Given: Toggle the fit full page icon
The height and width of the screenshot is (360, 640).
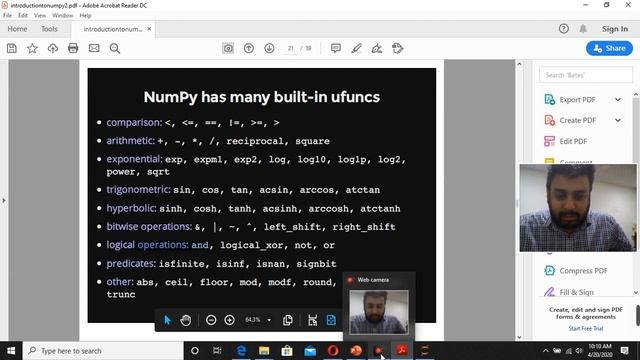Looking at the screenshot, I should pos(331,320).
